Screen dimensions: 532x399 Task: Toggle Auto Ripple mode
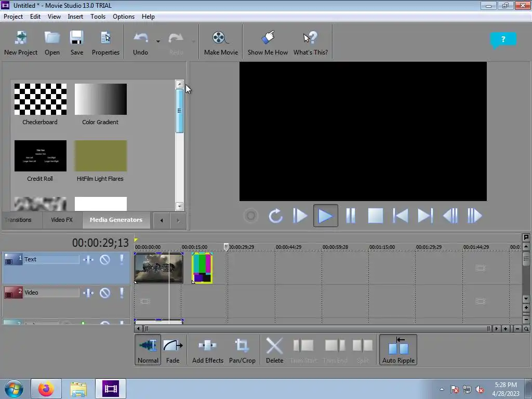[x=398, y=350]
